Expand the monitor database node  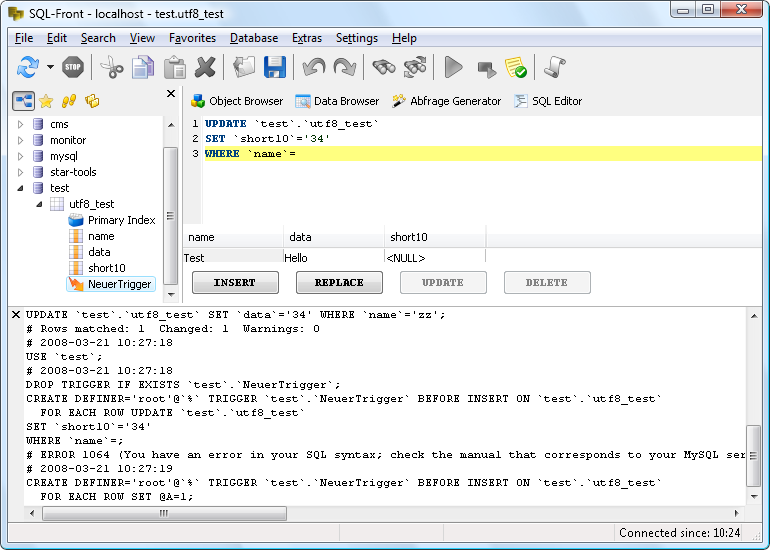point(21,140)
